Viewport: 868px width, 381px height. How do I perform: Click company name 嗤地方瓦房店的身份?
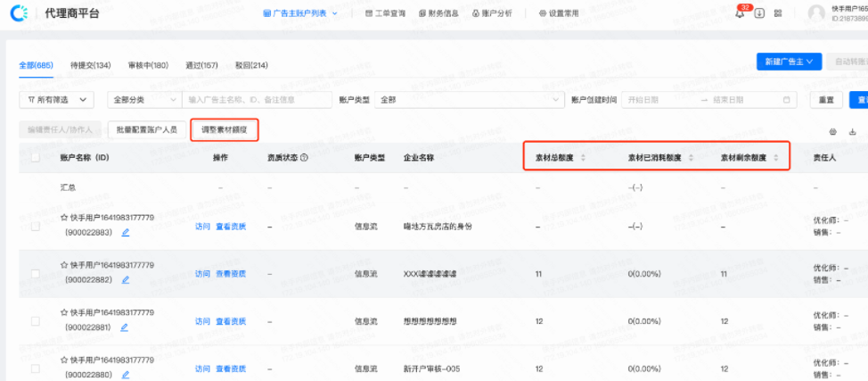[x=438, y=227]
